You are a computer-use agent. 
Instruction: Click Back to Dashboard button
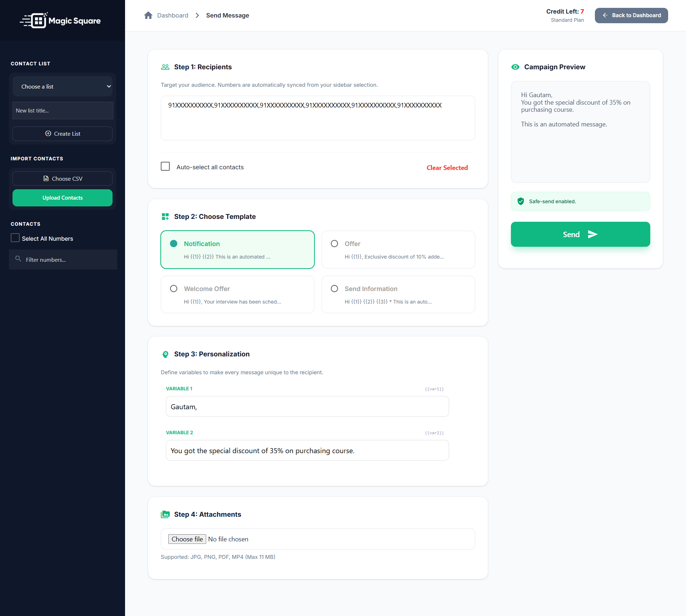click(631, 15)
